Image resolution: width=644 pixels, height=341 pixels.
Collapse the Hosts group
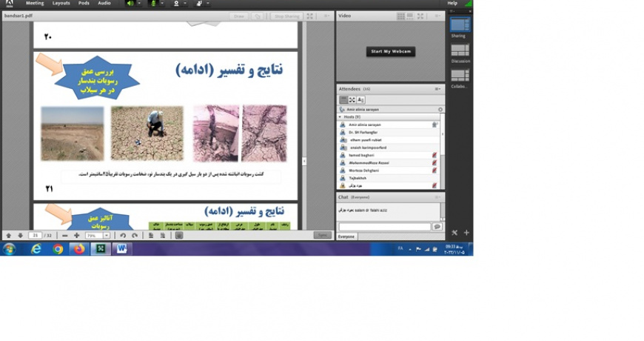[340, 117]
